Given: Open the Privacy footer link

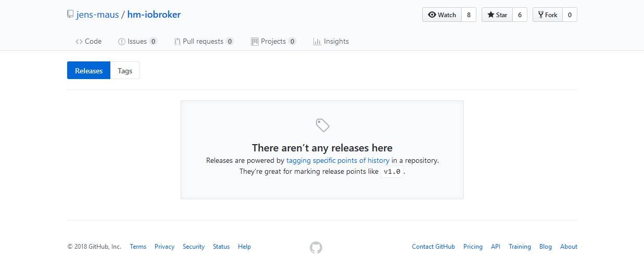Looking at the screenshot, I should tap(165, 247).
